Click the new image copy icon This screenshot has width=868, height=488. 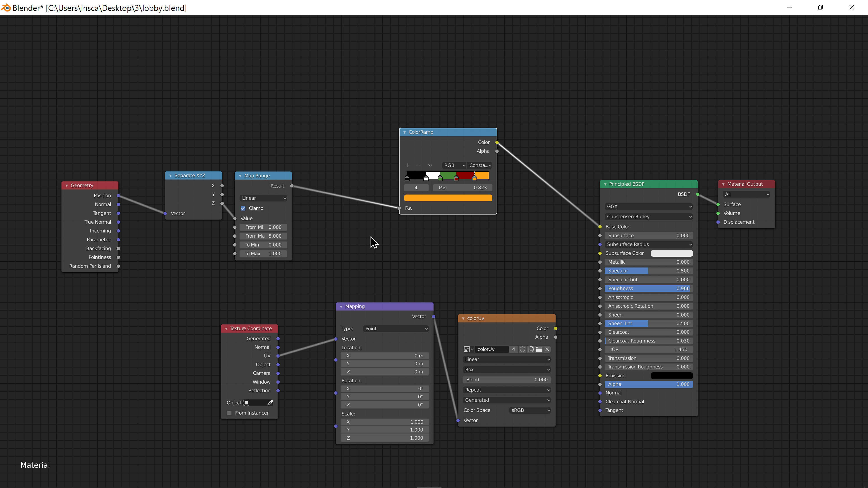(x=531, y=349)
